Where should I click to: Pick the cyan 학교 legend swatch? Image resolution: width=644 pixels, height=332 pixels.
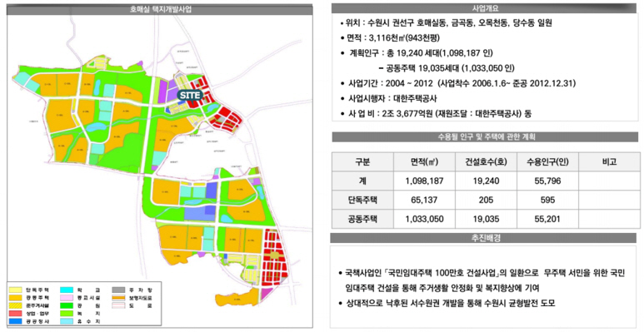(67, 290)
